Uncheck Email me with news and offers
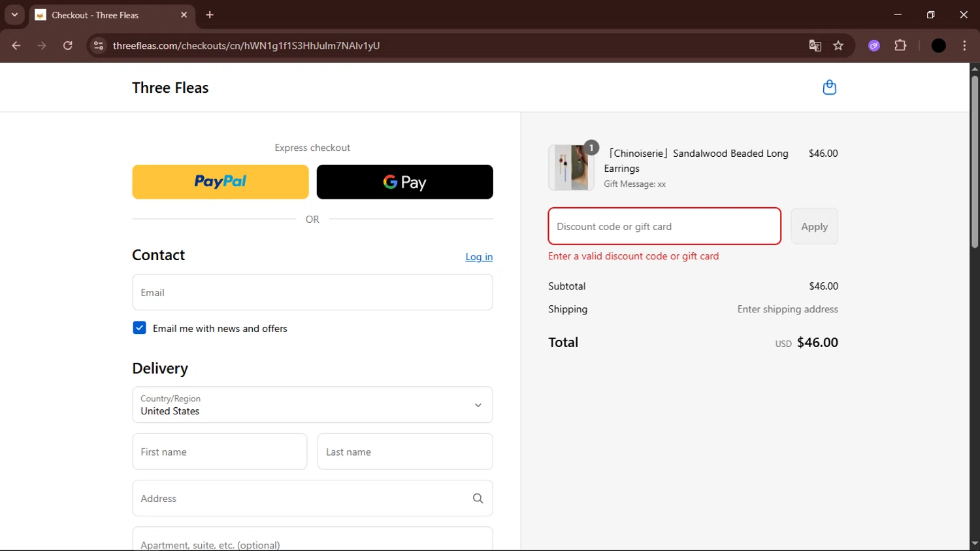Viewport: 980px width, 551px height. click(x=139, y=328)
